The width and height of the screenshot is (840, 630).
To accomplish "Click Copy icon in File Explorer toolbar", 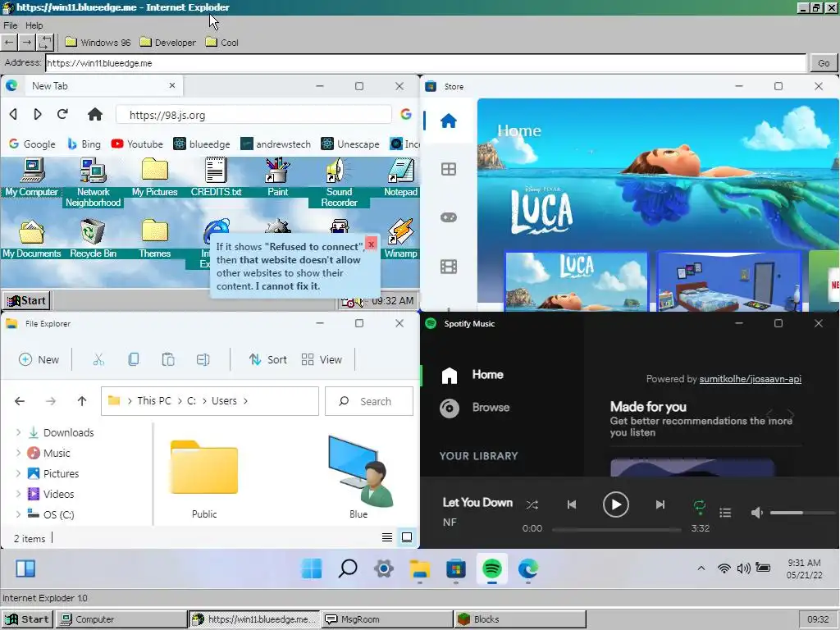I will 134,359.
